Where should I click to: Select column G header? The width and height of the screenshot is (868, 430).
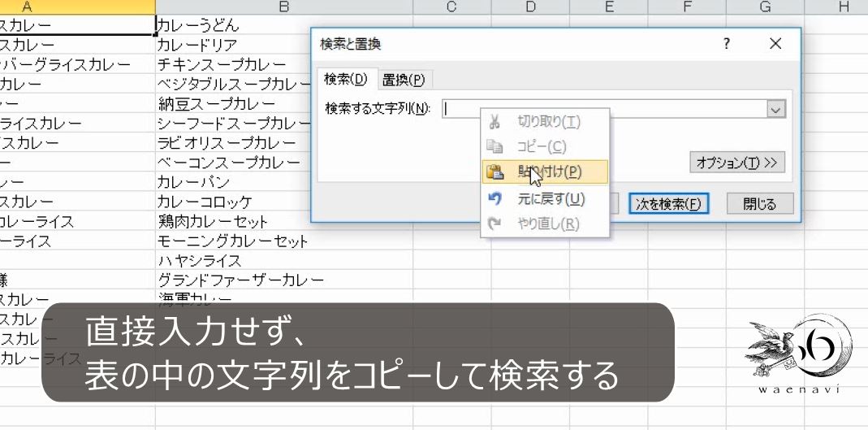tap(766, 7)
